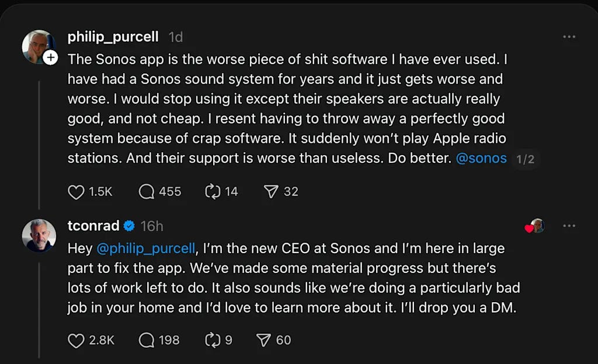Open replies on philip_purcell's post
The height and width of the screenshot is (364, 598).
pos(146,191)
